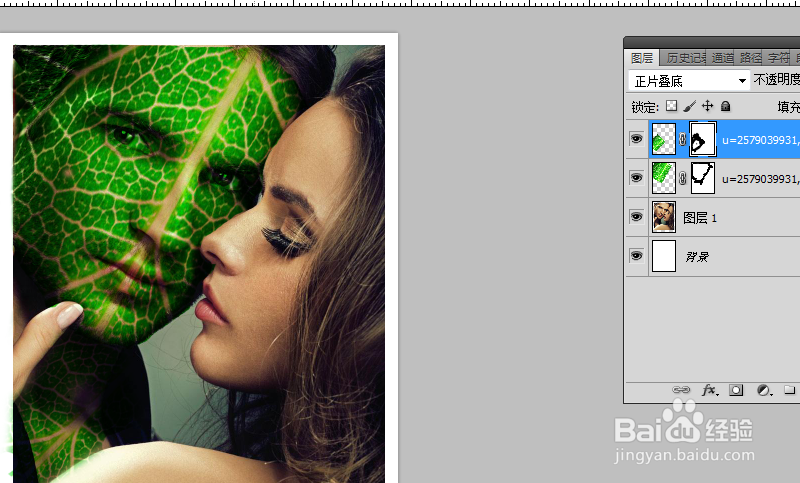Lock image pixels brush icon
This screenshot has width=800, height=483.
(689, 106)
